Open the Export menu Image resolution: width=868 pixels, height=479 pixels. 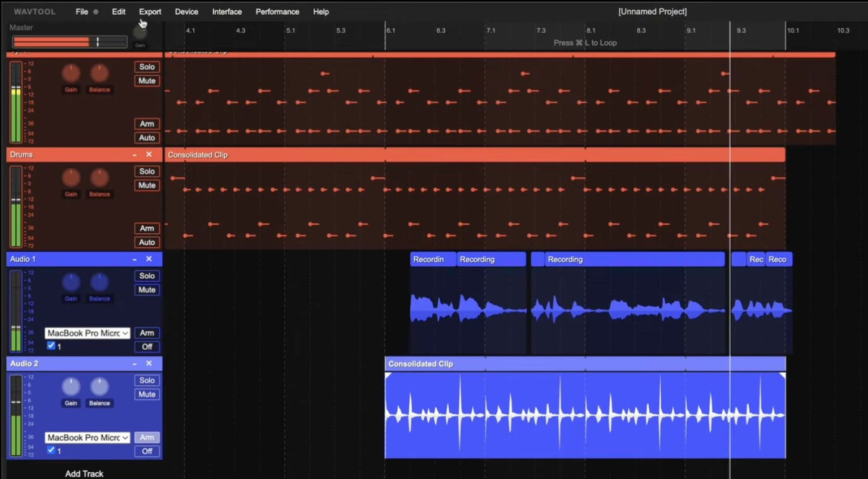coord(150,11)
